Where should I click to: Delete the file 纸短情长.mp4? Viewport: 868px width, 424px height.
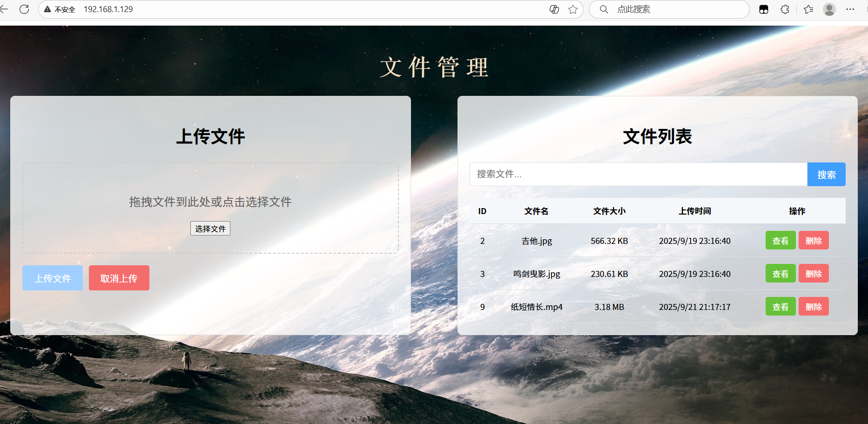click(x=814, y=307)
